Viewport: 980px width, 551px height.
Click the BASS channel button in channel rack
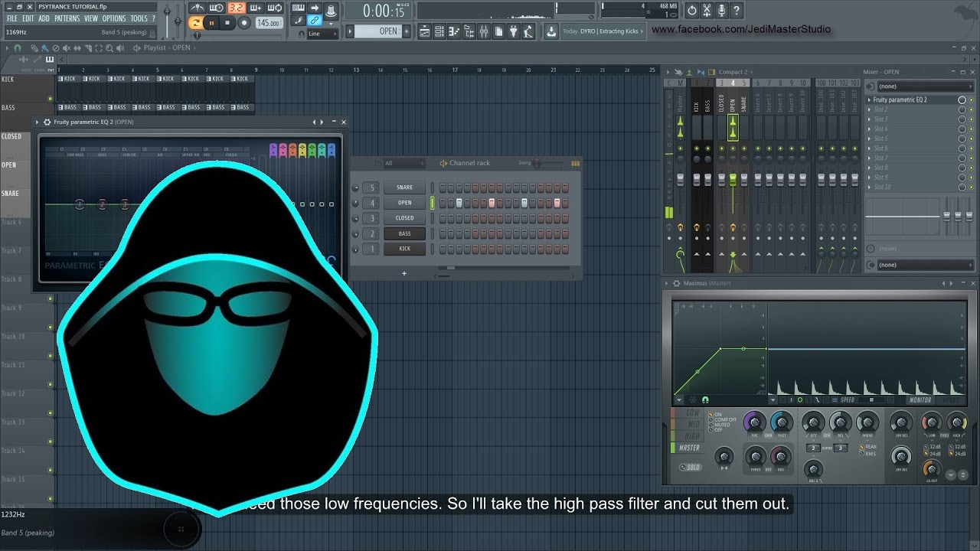(x=404, y=233)
